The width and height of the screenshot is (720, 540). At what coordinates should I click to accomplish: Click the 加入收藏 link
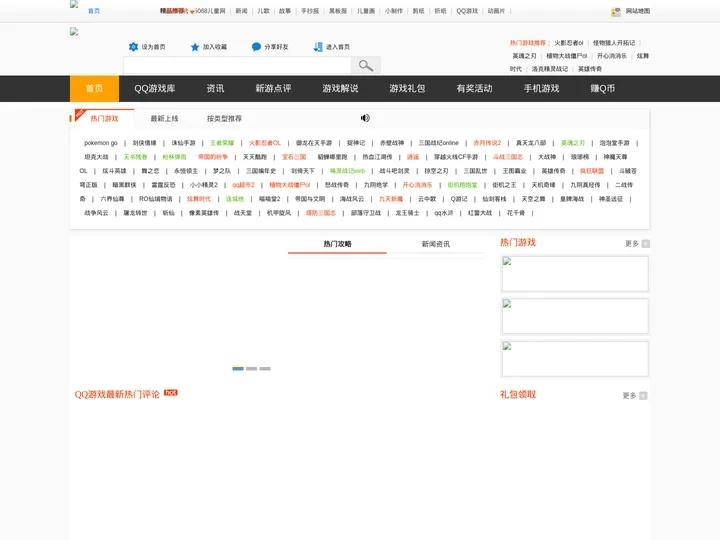point(215,47)
